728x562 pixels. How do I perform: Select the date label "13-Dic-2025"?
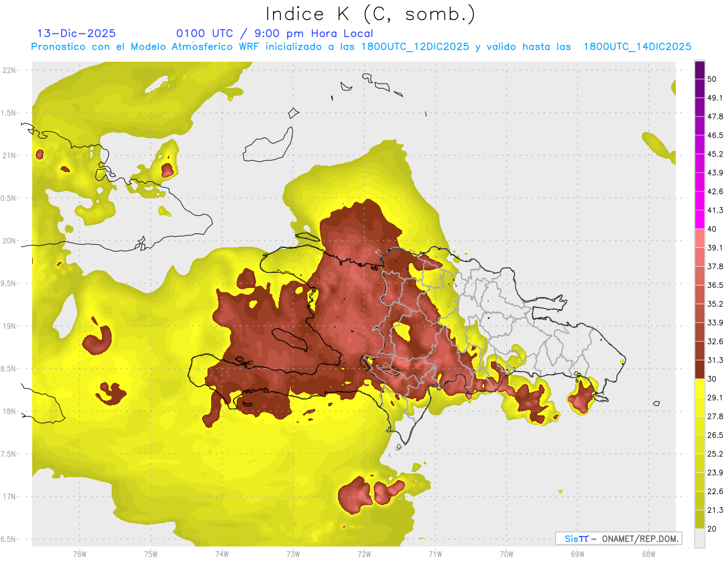(76, 33)
